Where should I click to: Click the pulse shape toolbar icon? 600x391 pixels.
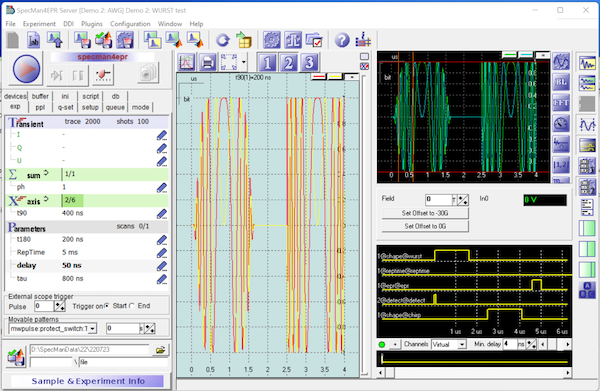click(x=293, y=40)
